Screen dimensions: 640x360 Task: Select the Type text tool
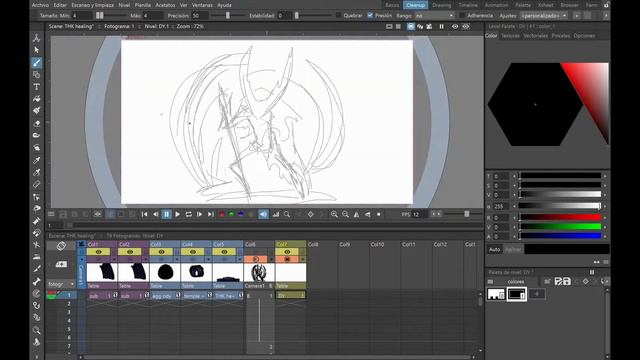click(36, 87)
